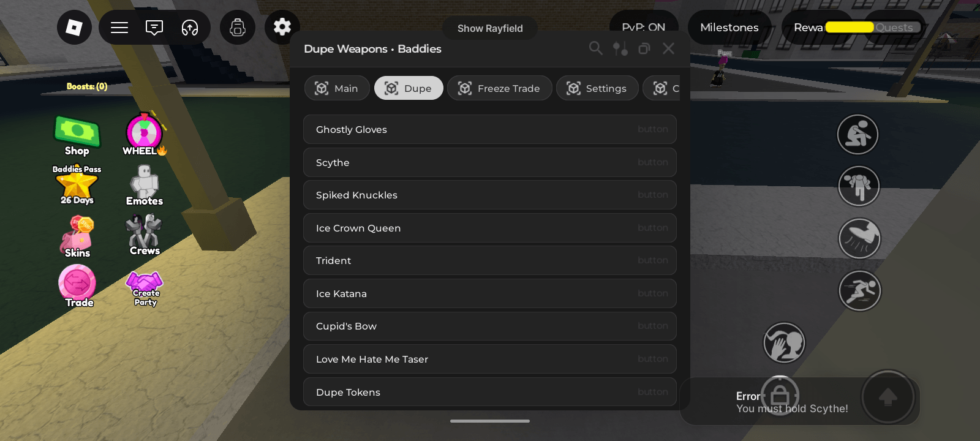Viewport: 980px width, 441px height.
Task: Open the Roblox chat icon
Action: (154, 28)
